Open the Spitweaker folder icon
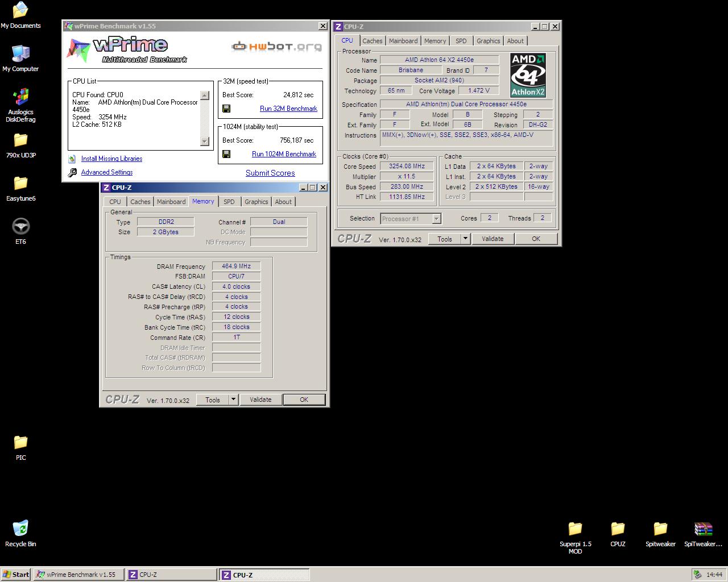This screenshot has height=582, width=728. click(x=660, y=534)
